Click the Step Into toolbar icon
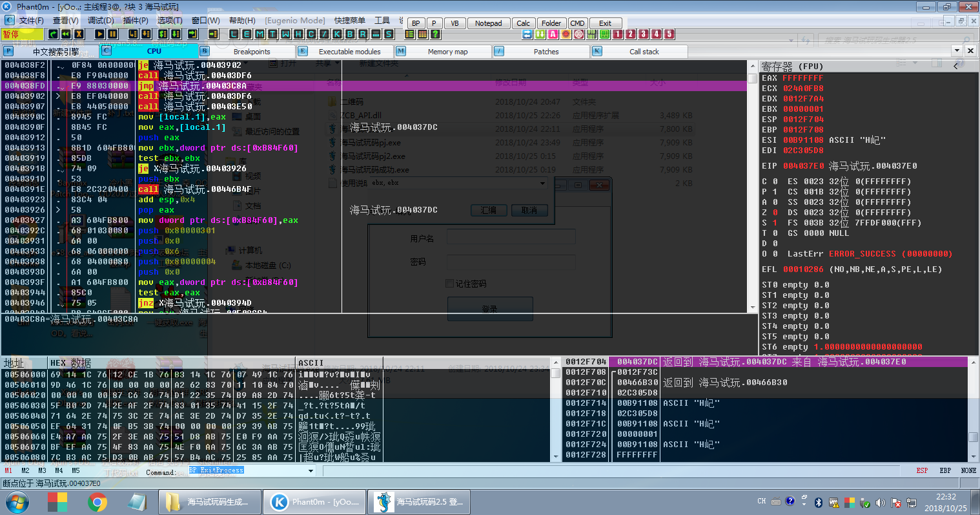 pyautogui.click(x=133, y=34)
